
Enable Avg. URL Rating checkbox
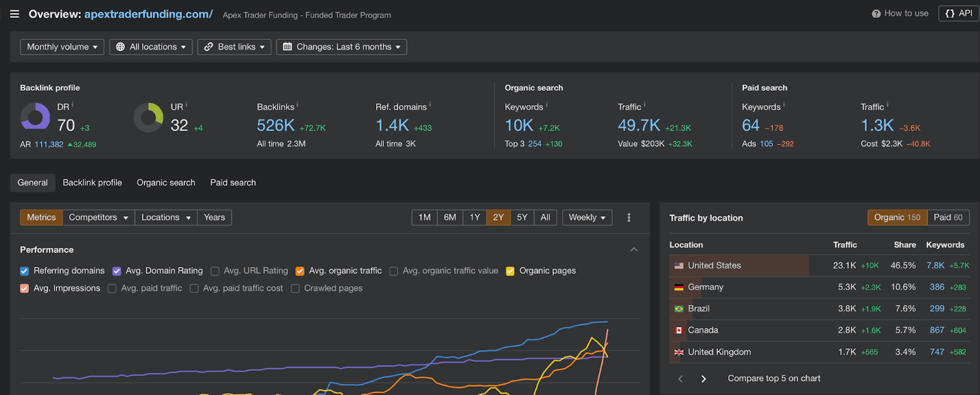pyautogui.click(x=215, y=271)
